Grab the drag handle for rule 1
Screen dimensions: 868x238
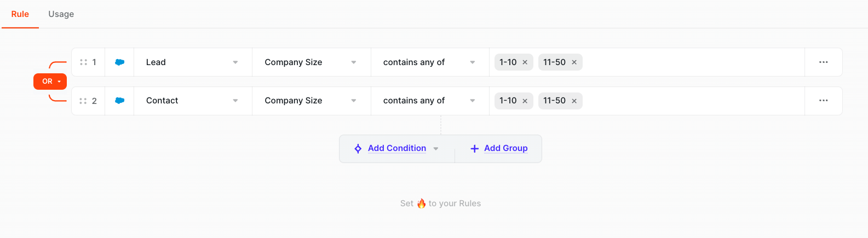pyautogui.click(x=83, y=62)
